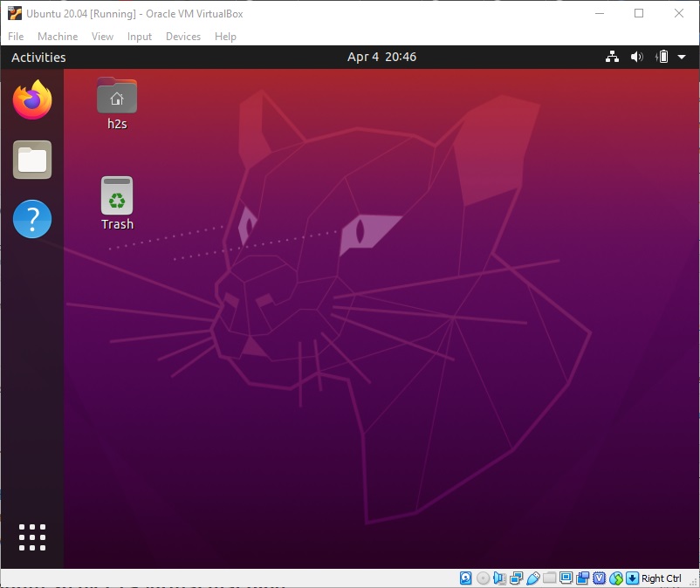Click the network icon in the top bar
This screenshot has width=700, height=588.
[x=612, y=57]
